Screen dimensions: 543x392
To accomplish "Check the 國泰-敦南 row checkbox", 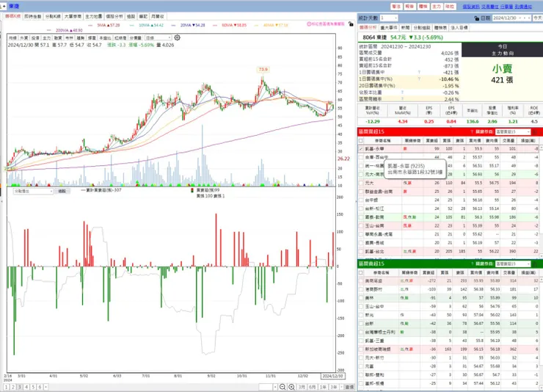I will click(361, 217).
